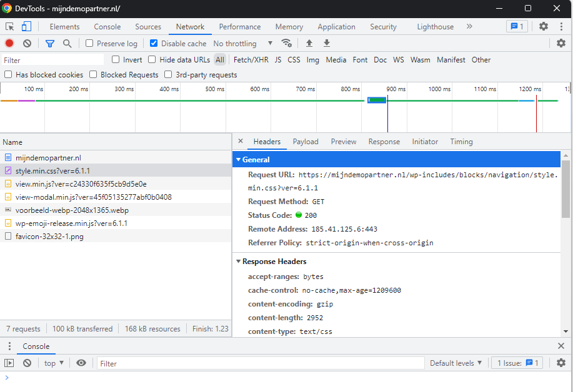
Task: Enable Preserve log checkbox
Action: click(x=89, y=43)
